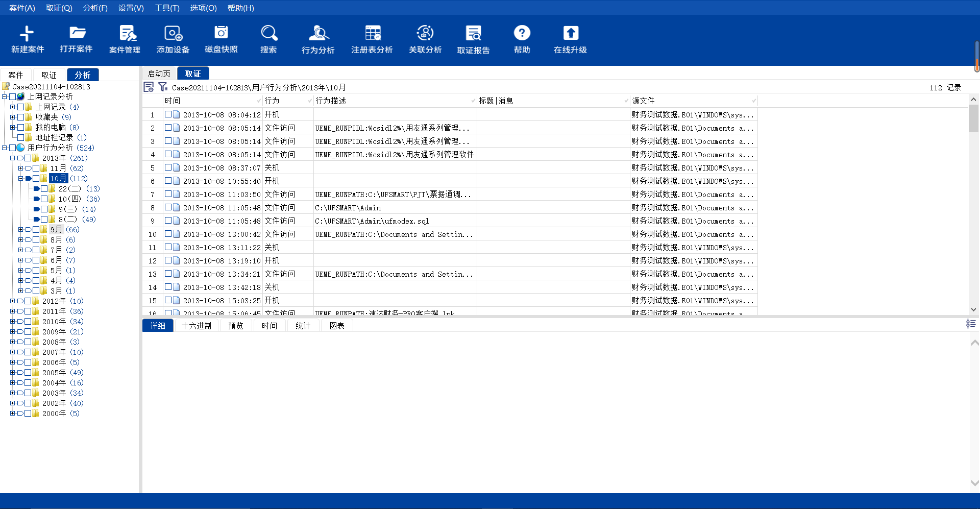Check the 2012年 (10) tree checkbox
The width and height of the screenshot is (980, 509).
[28, 301]
